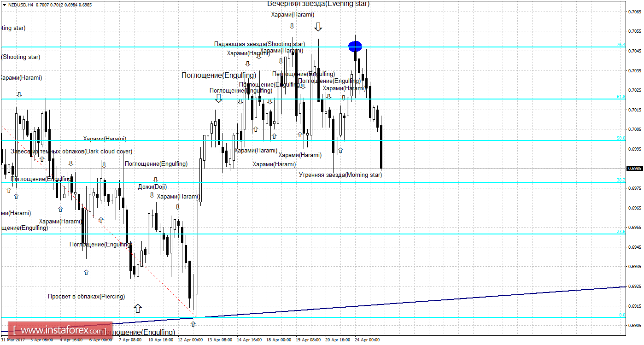Select the red dashed descending trend line

click(99, 221)
